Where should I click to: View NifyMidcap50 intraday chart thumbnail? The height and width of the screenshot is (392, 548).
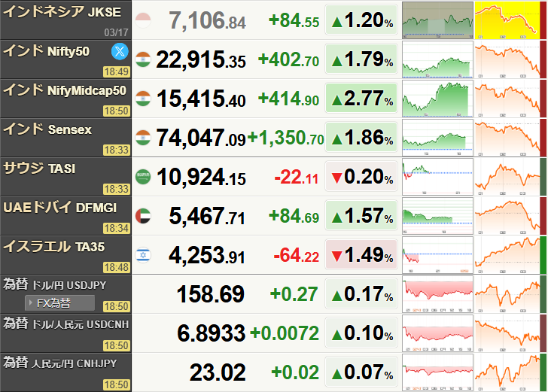(437, 99)
